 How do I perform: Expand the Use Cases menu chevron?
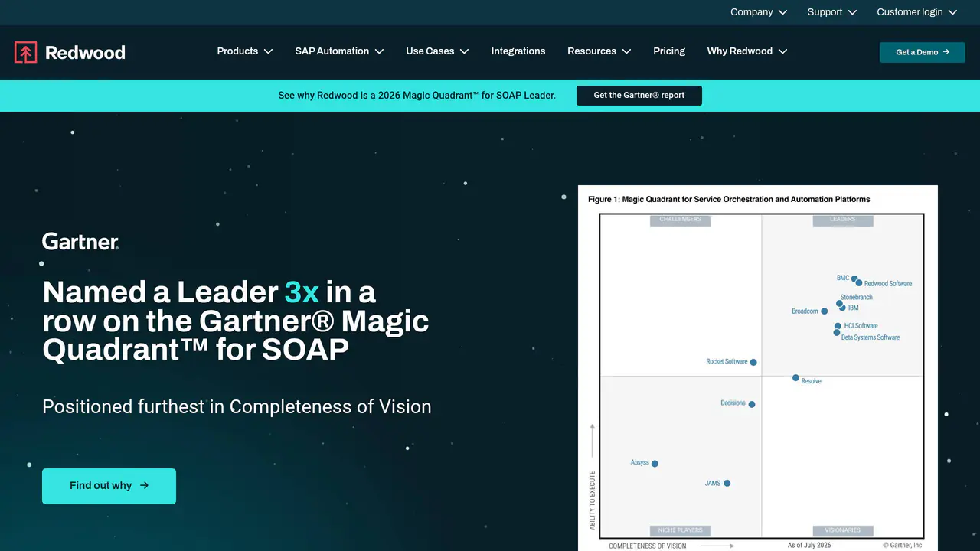465,51
